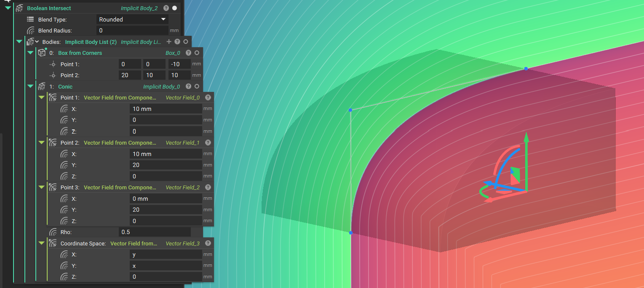The width and height of the screenshot is (644, 288).
Task: Open the Blend Type Rounded dropdown
Action: coord(132,19)
